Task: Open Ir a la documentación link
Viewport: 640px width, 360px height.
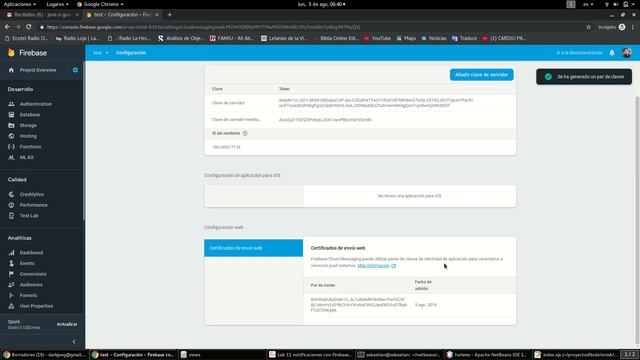Action: point(580,53)
